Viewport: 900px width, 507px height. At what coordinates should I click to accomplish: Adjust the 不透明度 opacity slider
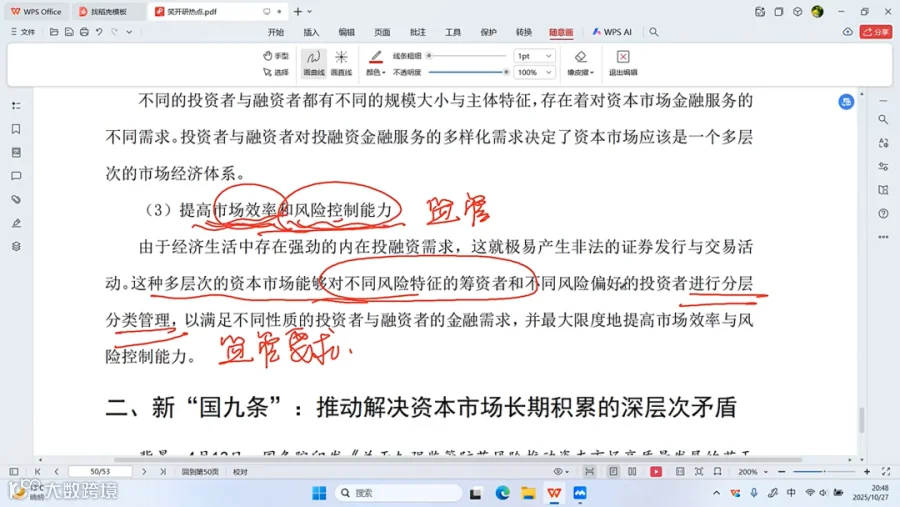click(x=468, y=72)
